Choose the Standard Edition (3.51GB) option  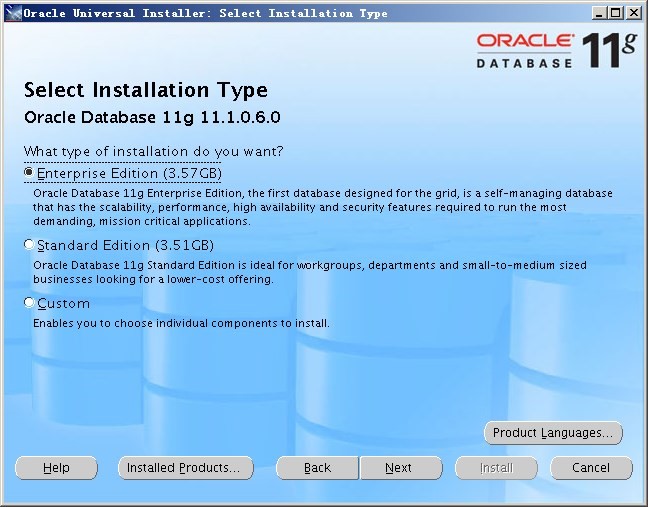[29, 245]
